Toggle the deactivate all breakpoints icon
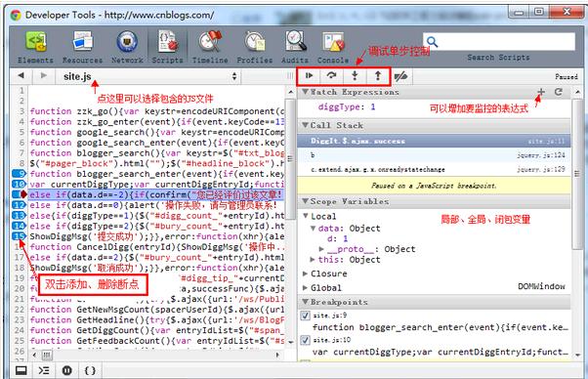588x379 pixels. (x=400, y=76)
